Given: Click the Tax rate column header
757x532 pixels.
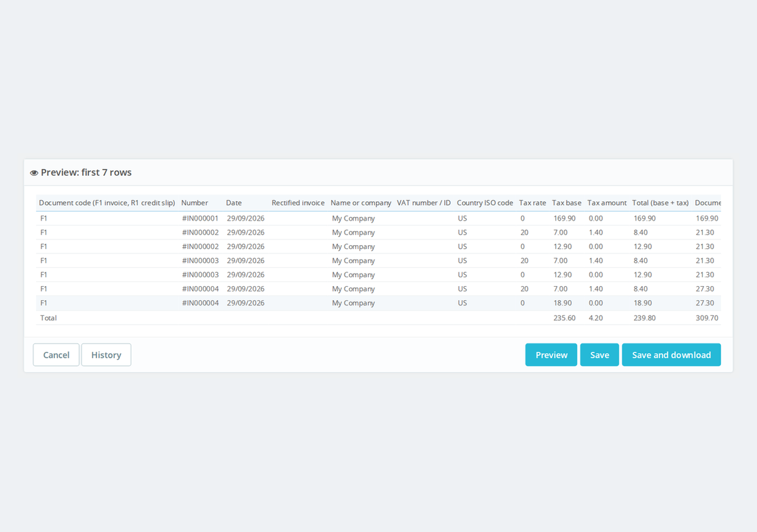Looking at the screenshot, I should (532, 203).
